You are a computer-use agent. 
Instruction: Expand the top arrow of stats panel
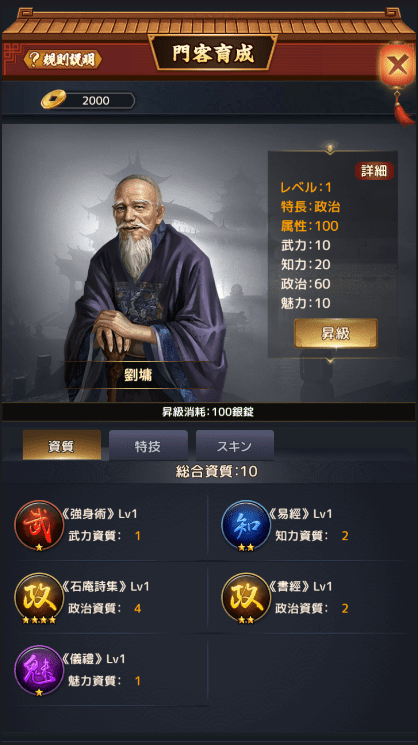click(x=330, y=149)
